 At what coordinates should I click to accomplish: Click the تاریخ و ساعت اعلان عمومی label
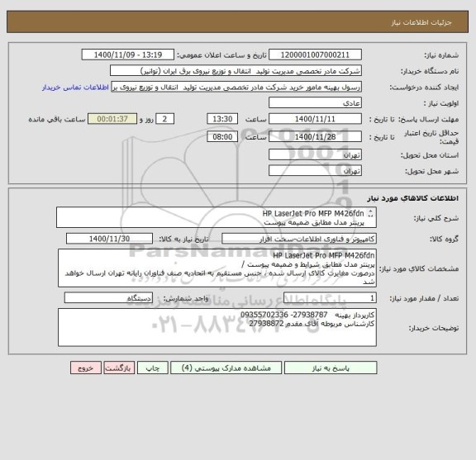coord(221,55)
